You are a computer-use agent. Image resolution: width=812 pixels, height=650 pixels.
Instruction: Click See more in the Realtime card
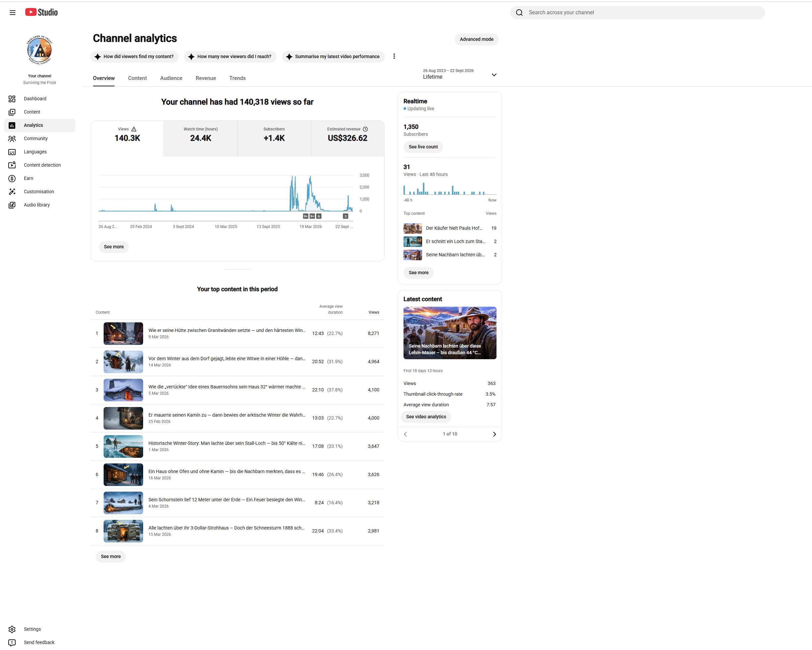tap(418, 273)
